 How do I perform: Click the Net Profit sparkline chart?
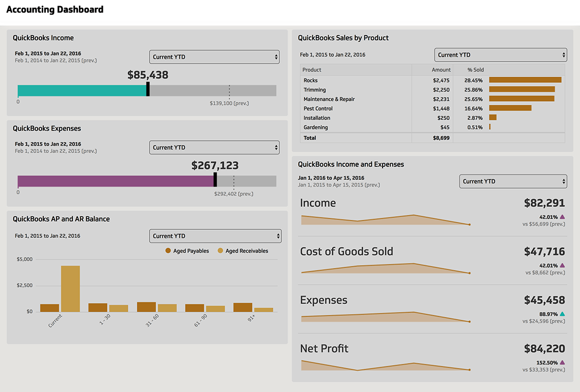click(386, 366)
